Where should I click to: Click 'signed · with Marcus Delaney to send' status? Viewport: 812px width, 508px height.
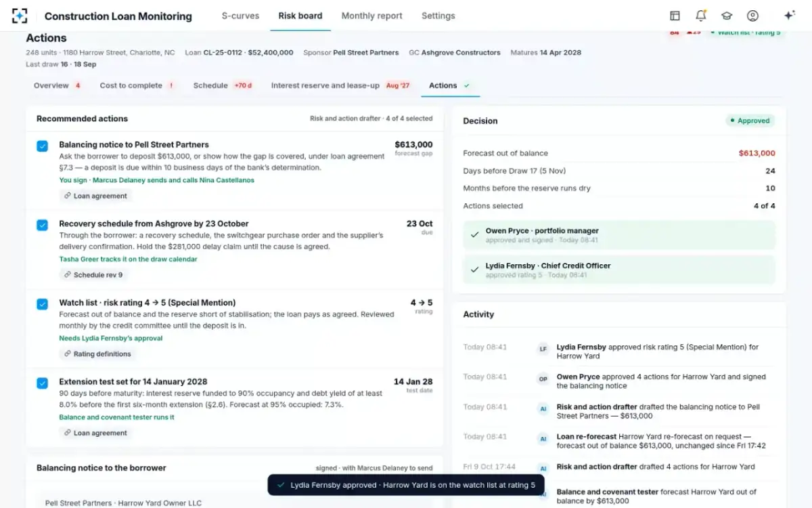point(374,468)
